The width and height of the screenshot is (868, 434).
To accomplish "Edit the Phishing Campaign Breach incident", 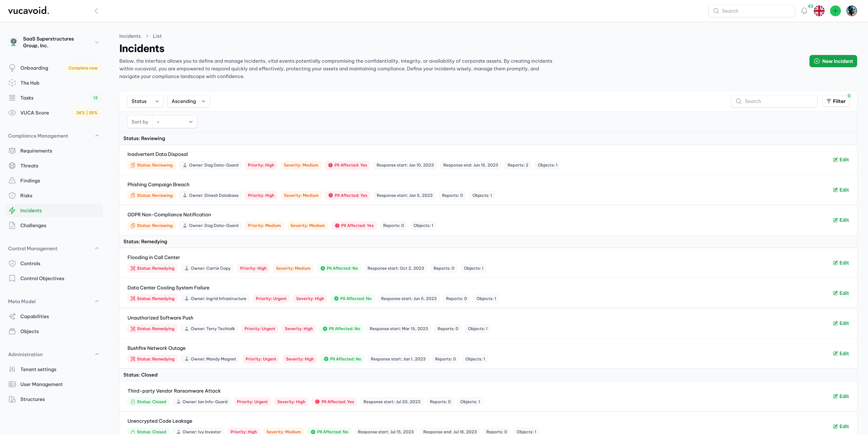I will tap(841, 190).
